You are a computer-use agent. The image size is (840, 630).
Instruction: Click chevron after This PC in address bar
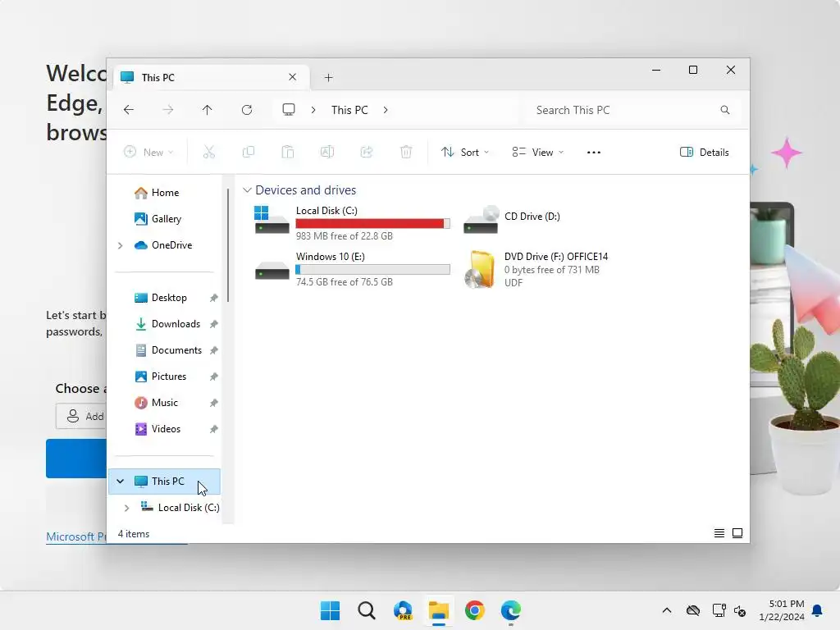pos(386,110)
